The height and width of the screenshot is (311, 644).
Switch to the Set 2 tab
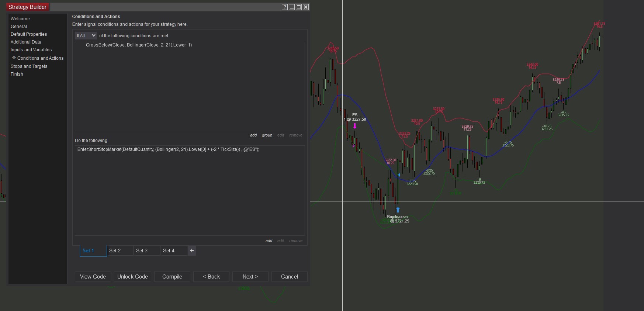[120, 250]
